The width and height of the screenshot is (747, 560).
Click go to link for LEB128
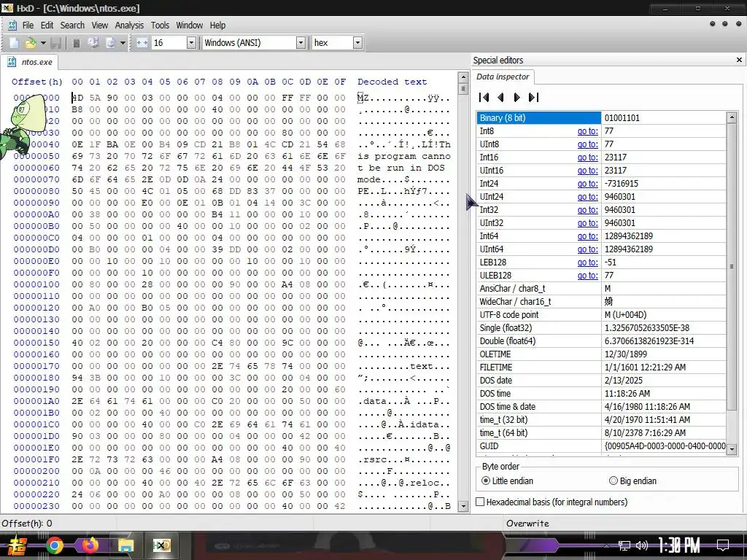tap(587, 262)
